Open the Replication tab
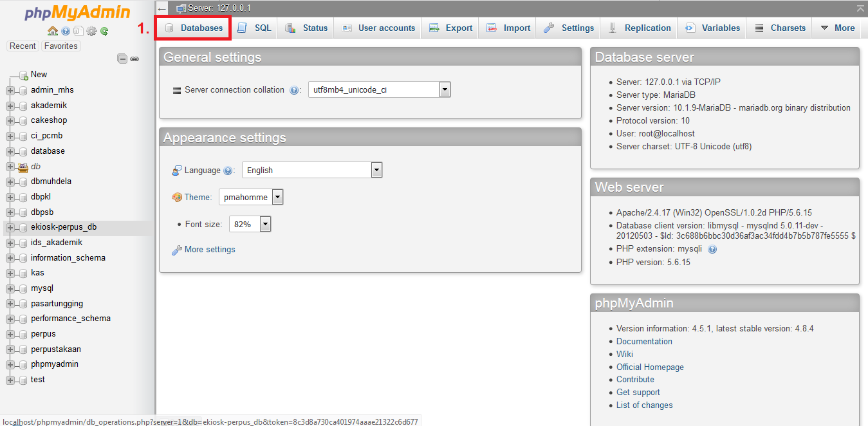This screenshot has height=426, width=868. point(639,28)
